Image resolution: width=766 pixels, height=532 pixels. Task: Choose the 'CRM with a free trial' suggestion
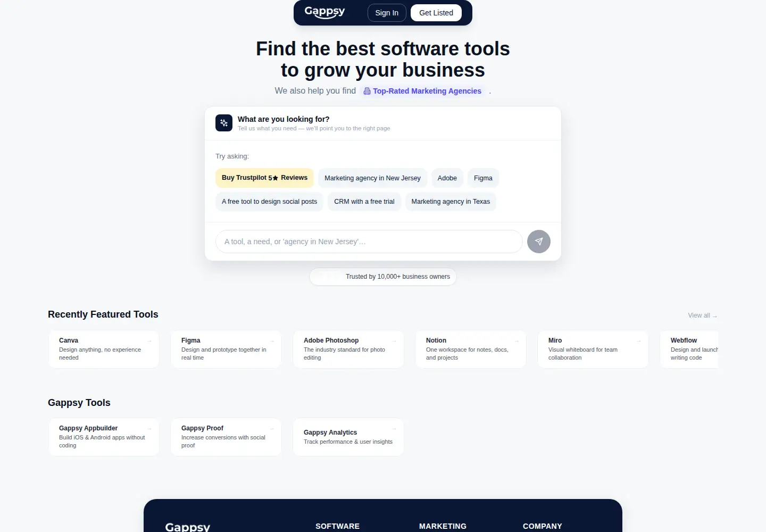(364, 202)
